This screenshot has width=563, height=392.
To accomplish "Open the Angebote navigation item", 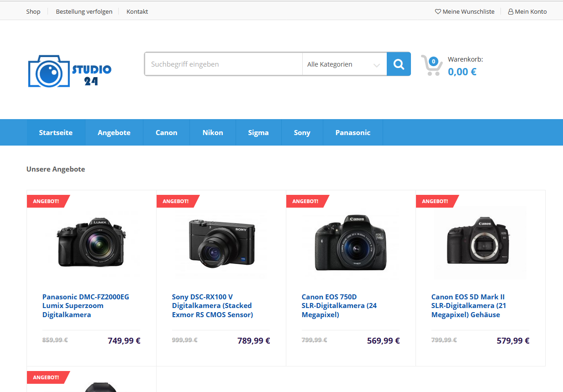I will tap(114, 132).
